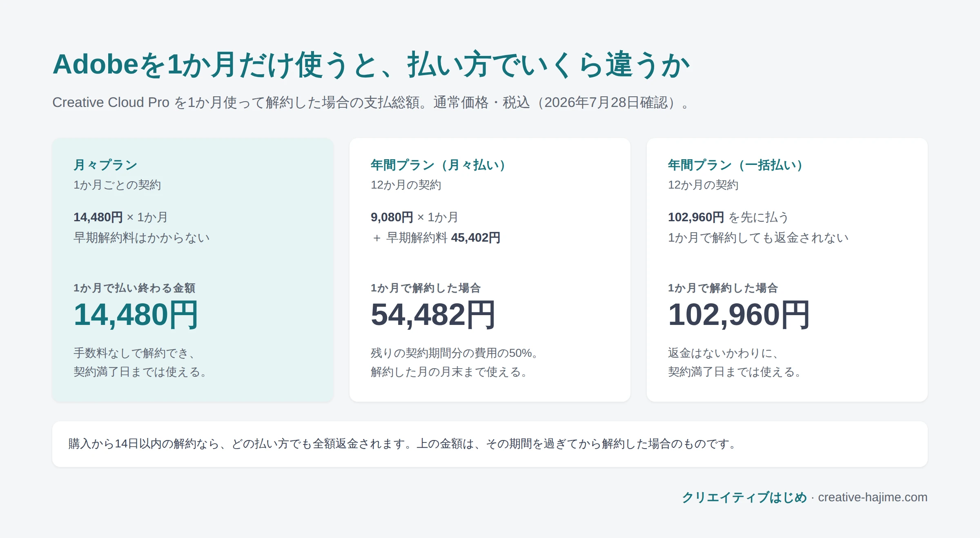Viewport: 980px width, 538px height.
Task: Click the large '102,960円' total
Action: (739, 315)
